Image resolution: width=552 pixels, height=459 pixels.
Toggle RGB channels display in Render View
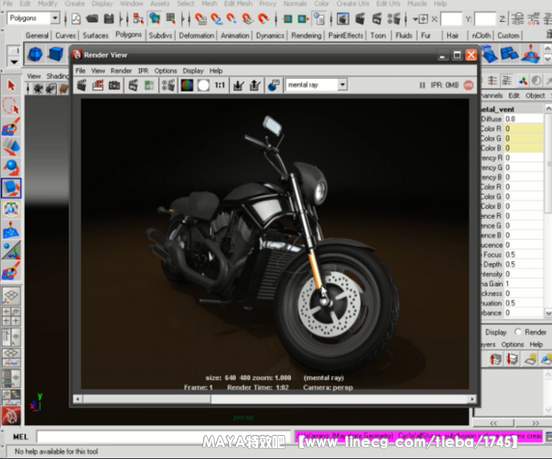187,85
